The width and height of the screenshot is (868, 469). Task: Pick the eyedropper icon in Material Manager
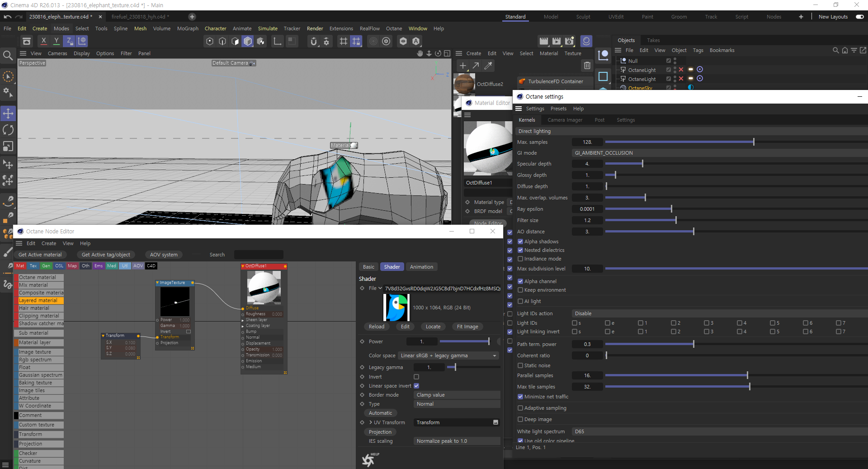point(488,66)
